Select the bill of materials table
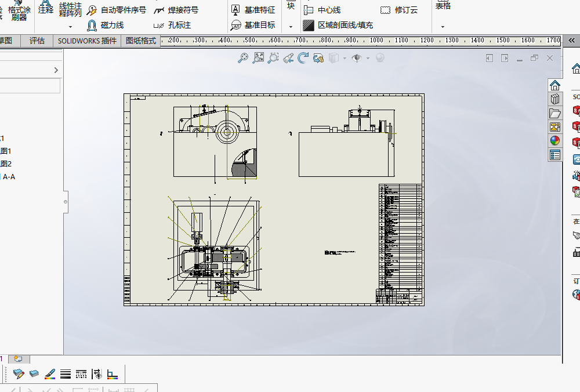Image resolution: width=580 pixels, height=392 pixels. point(401,237)
